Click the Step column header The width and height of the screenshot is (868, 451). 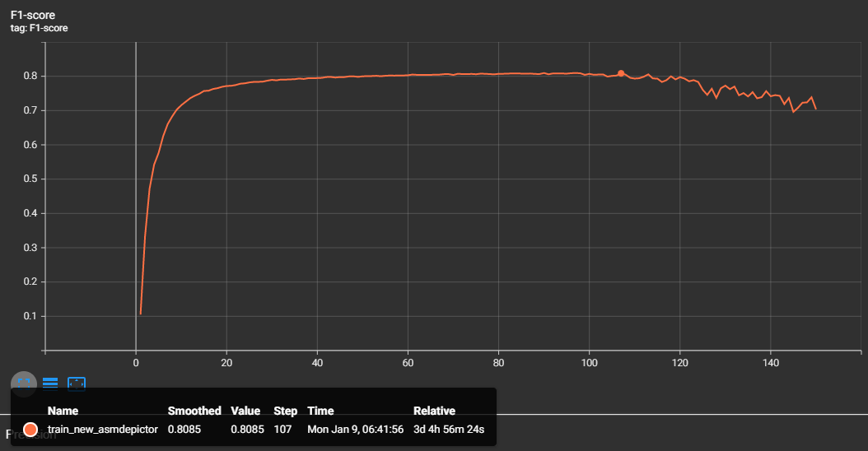pos(285,411)
